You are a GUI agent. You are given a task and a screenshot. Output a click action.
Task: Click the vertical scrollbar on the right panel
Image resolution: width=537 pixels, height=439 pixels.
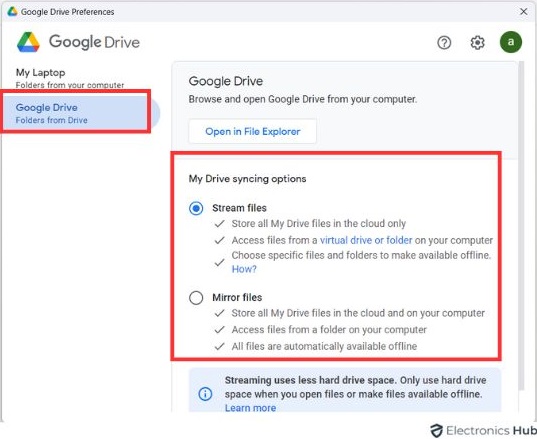(x=521, y=225)
